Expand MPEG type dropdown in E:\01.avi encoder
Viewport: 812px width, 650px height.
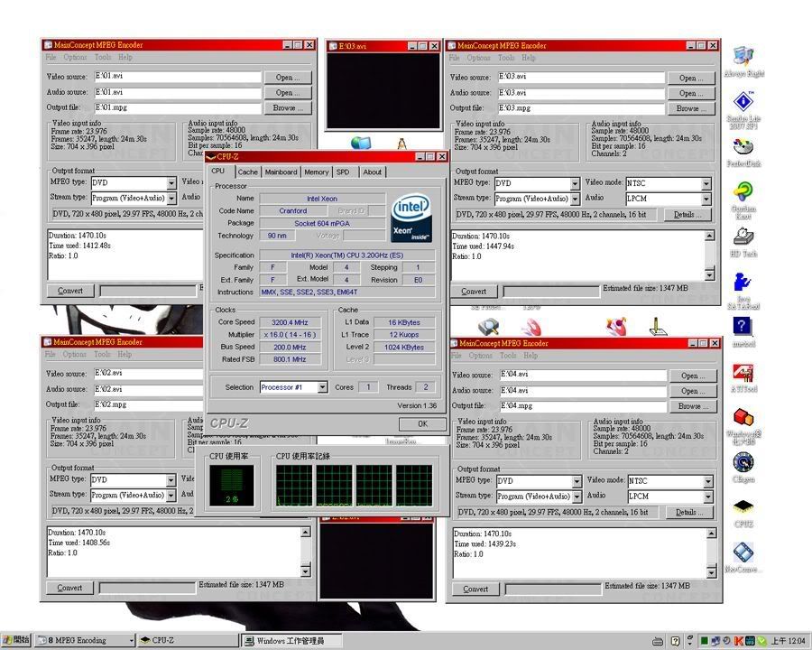point(171,183)
